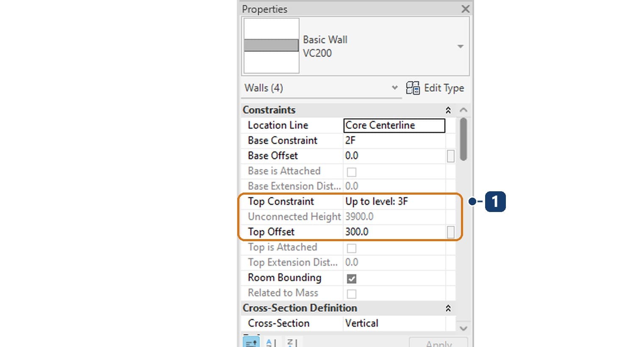Open the Basic Wall type selector dropdown
Screen dimensions: 644x347
(x=461, y=46)
